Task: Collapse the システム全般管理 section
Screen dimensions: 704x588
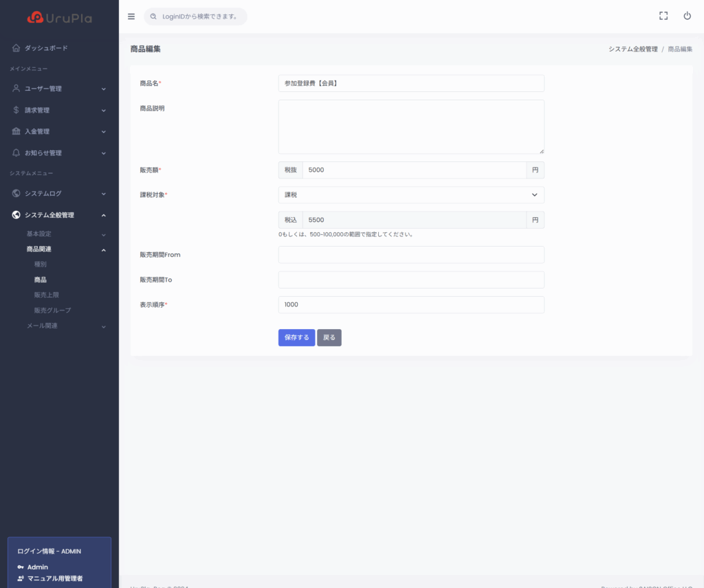Action: tap(59, 215)
